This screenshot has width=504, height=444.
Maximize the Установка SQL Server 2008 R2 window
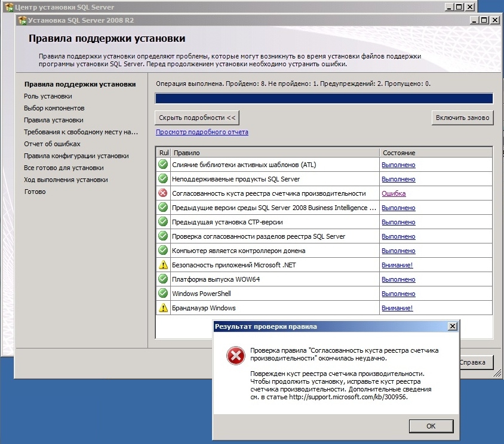pyautogui.click(x=484, y=20)
